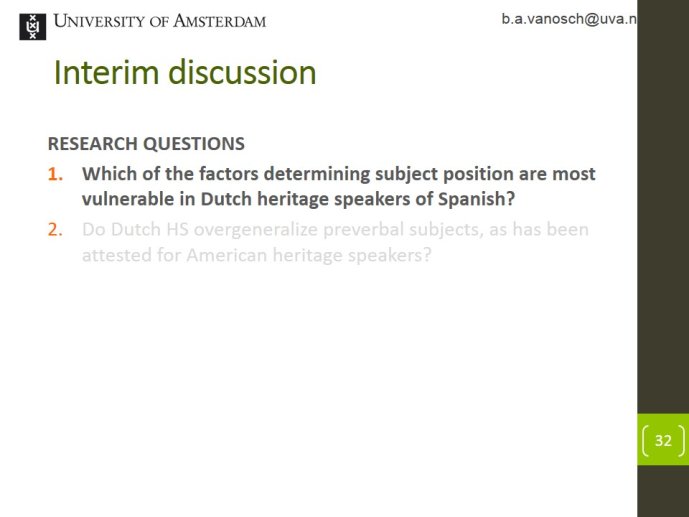Select the word 'Spanish?' in question one

coord(476,199)
